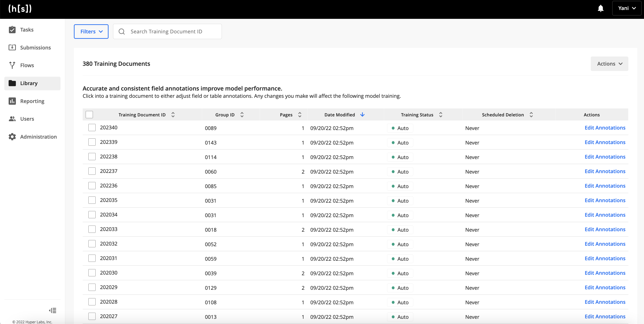Screen dimensions: 644x324
Task: Edit Annotations for document 202237
Action: [605, 171]
